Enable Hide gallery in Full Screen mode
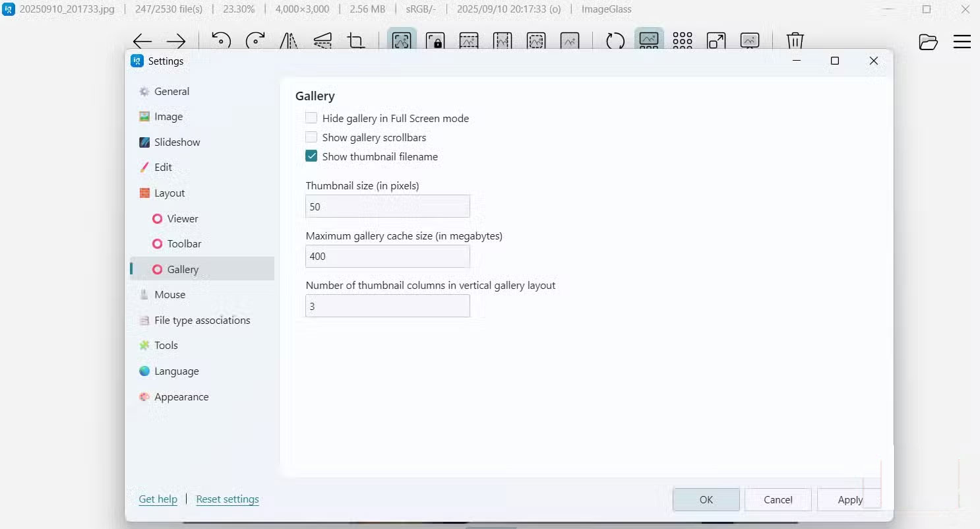 [311, 117]
